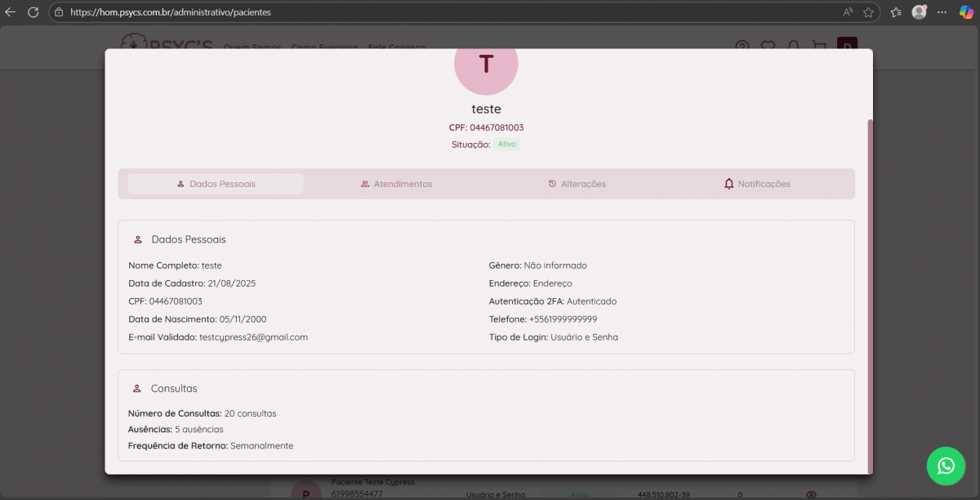Open the Edge Copilot icon
The width and height of the screenshot is (980, 500).
coord(965,12)
